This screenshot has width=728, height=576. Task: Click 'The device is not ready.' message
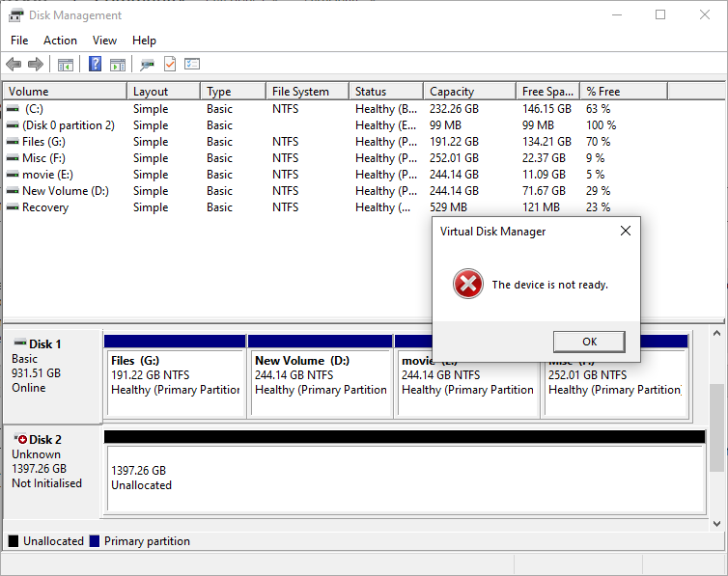pos(549,285)
